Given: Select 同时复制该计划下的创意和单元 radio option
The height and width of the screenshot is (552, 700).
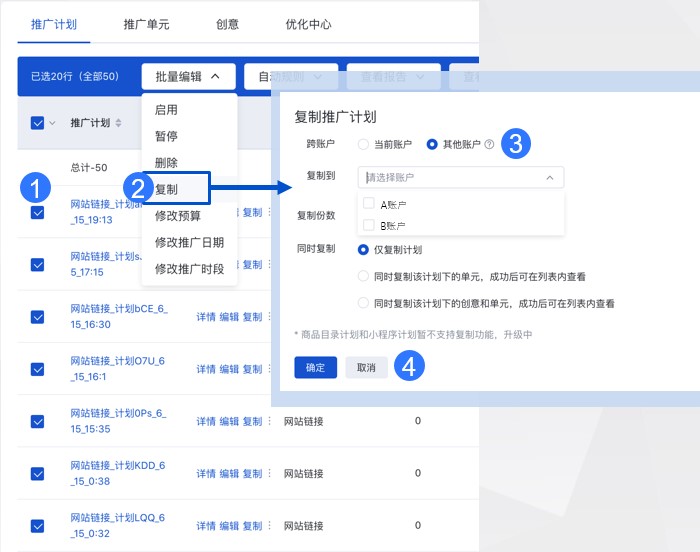Looking at the screenshot, I should point(363,302).
